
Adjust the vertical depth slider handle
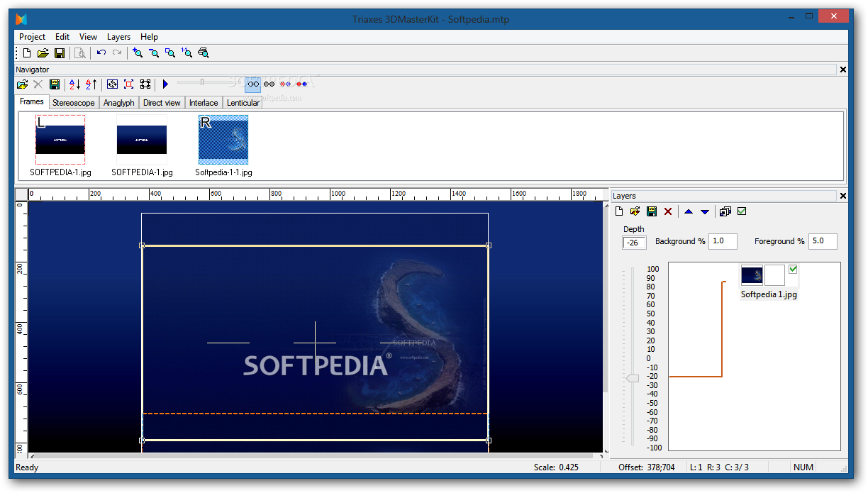click(x=631, y=379)
